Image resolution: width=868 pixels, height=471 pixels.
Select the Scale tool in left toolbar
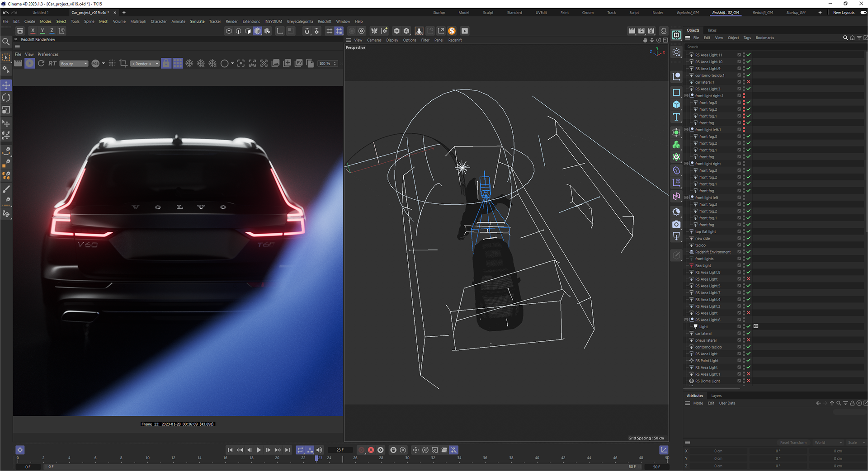point(6,110)
